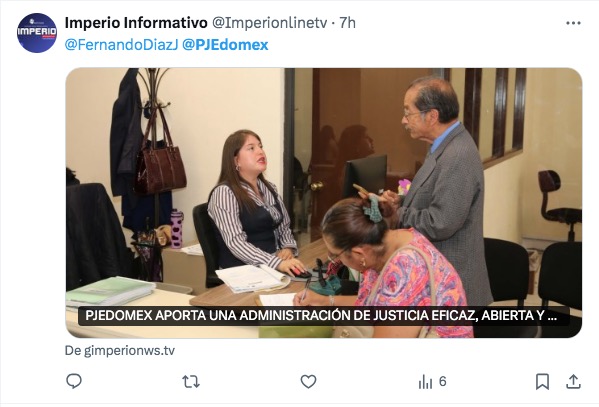Viewport: 599px width, 407px height.
Task: Share the tweet using upload icon
Action: (x=573, y=381)
